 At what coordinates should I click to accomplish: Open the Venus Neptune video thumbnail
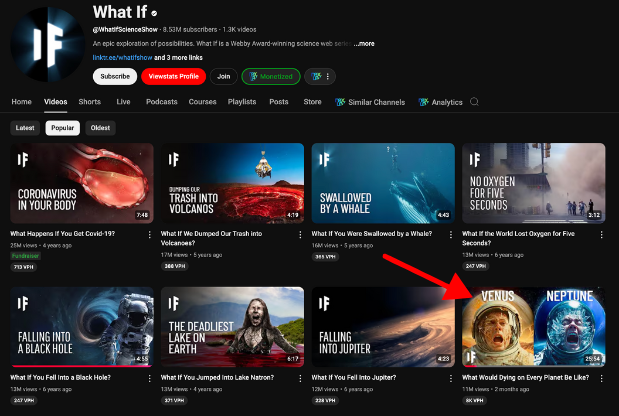534,327
